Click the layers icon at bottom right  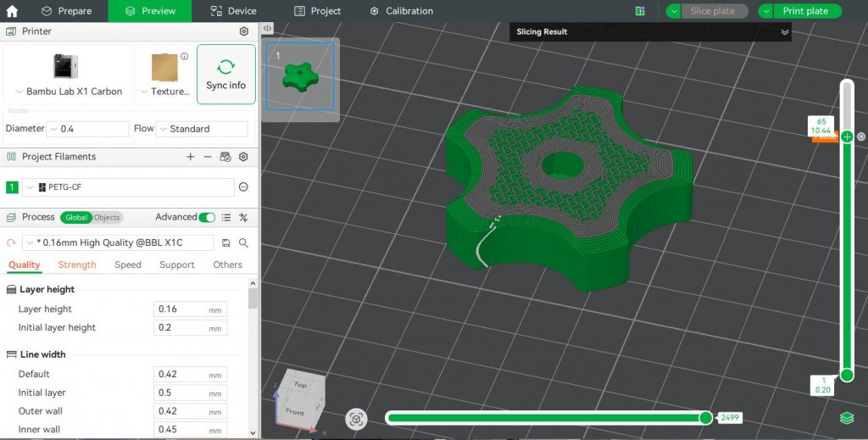click(x=846, y=418)
